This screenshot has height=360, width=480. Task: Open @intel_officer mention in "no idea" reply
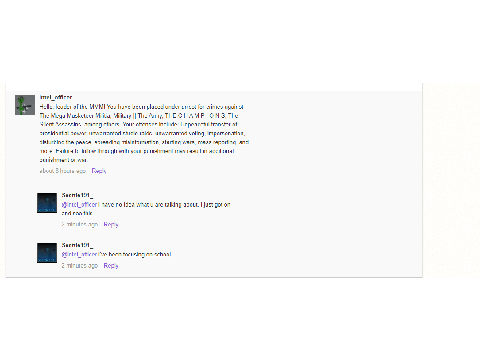(79, 204)
